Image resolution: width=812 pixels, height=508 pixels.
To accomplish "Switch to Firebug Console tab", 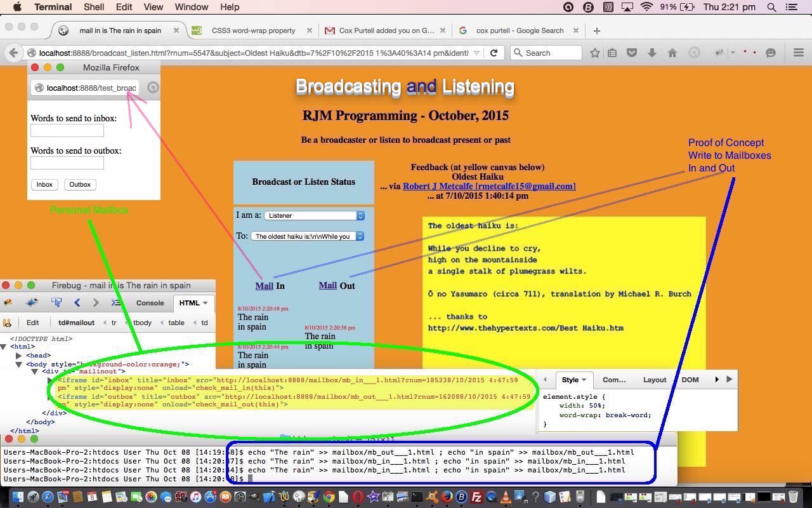I will click(x=150, y=303).
